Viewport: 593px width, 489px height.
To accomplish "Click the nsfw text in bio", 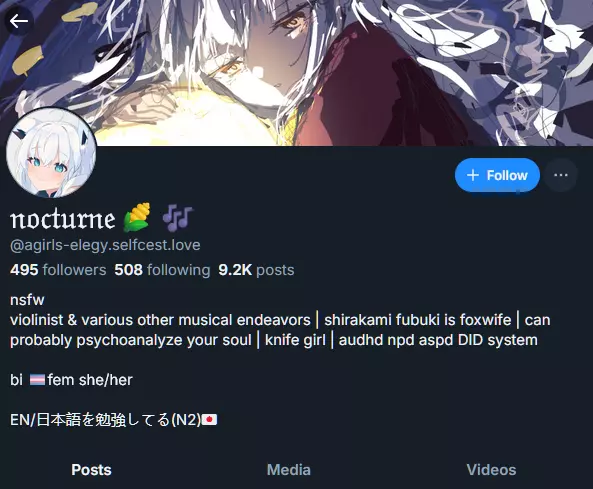I will pos(27,300).
